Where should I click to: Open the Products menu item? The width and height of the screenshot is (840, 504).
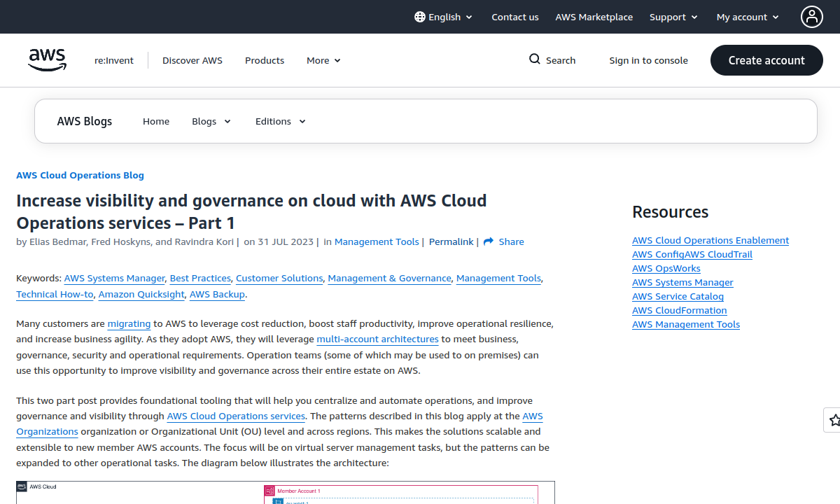pyautogui.click(x=265, y=60)
